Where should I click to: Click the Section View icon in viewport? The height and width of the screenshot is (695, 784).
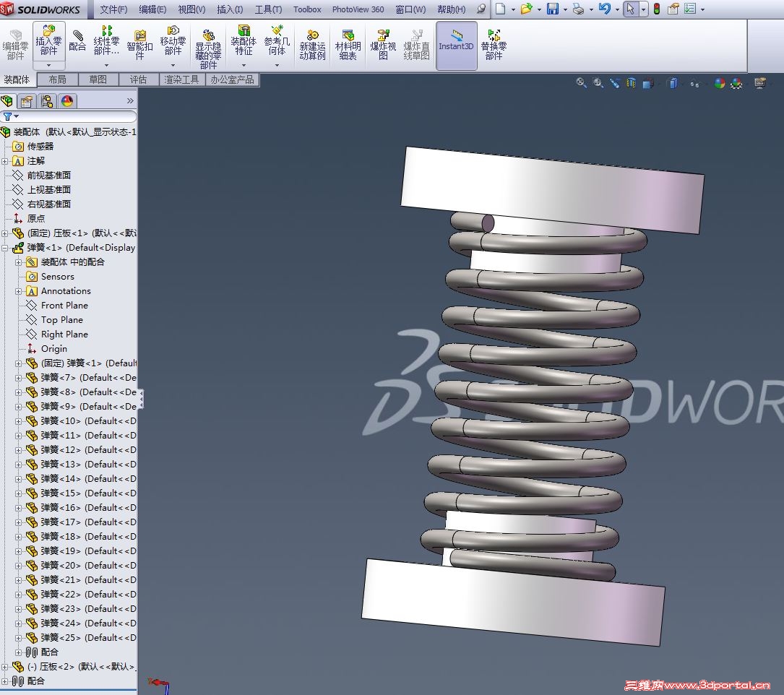click(632, 83)
